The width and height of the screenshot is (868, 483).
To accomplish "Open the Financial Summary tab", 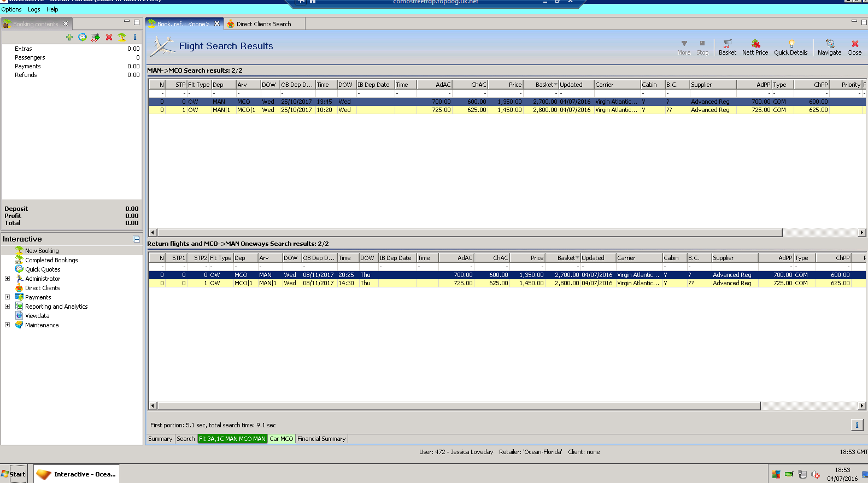I will (x=321, y=439).
